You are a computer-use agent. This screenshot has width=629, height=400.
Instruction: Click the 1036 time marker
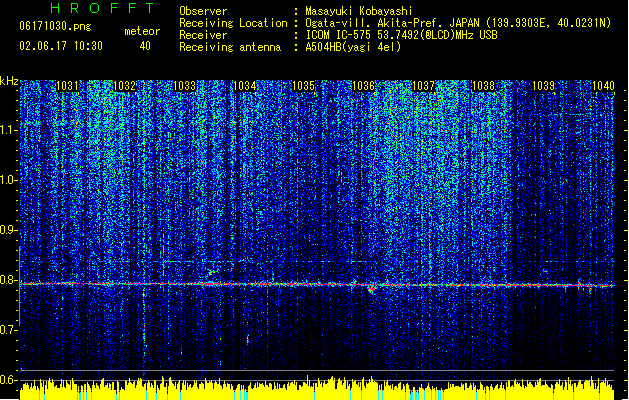363,86
